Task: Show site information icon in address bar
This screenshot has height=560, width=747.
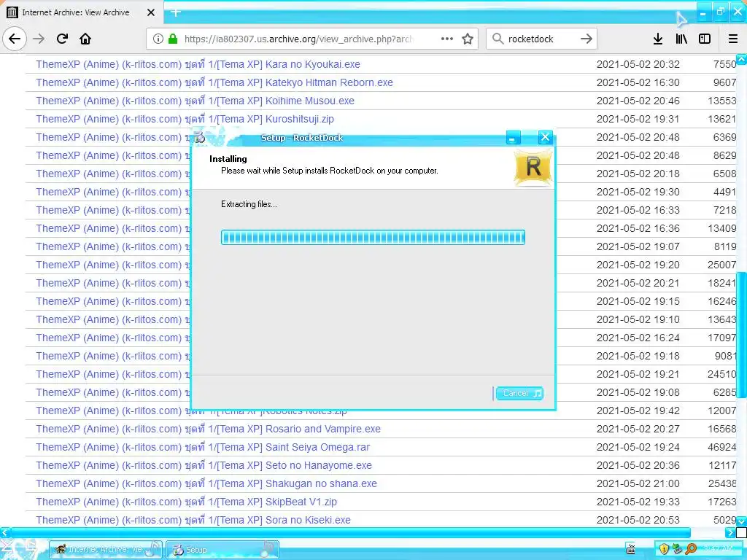Action: click(x=158, y=39)
